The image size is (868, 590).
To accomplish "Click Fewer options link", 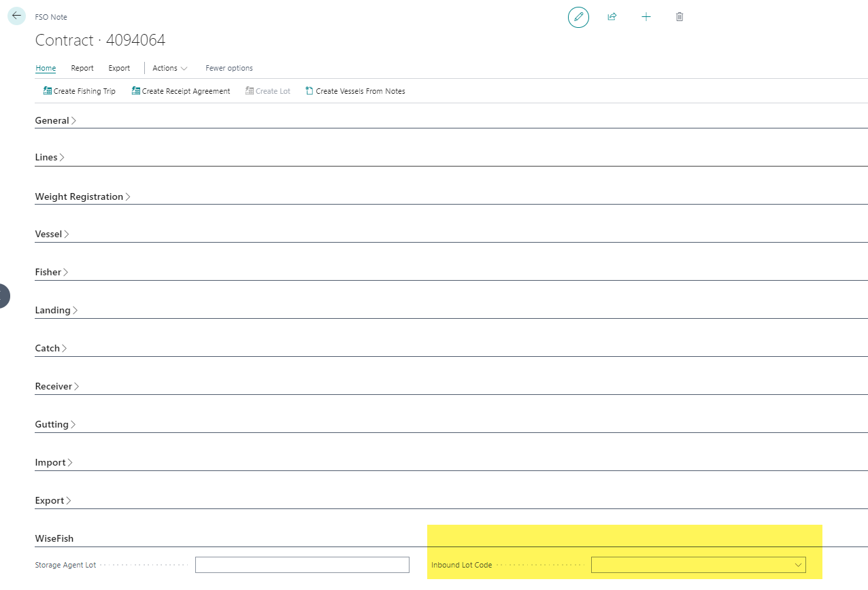I will pos(229,68).
